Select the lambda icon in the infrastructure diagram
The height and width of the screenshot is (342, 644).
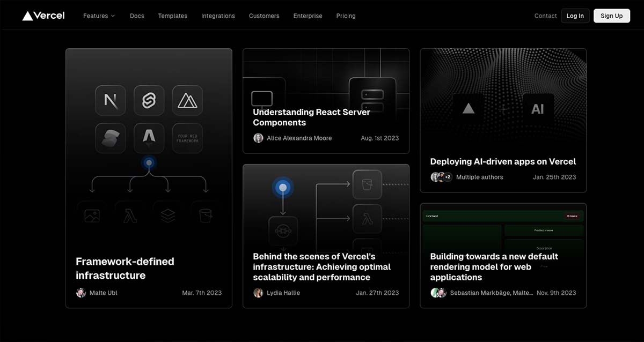pyautogui.click(x=367, y=220)
